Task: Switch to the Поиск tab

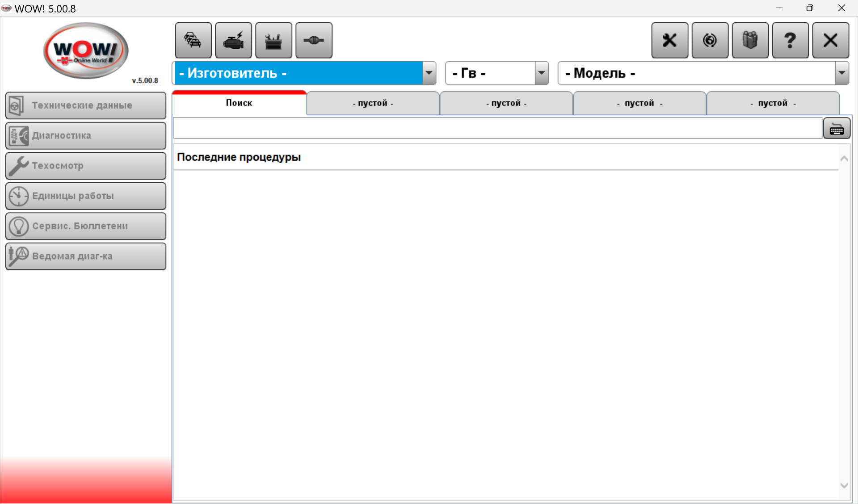Action: [x=239, y=103]
